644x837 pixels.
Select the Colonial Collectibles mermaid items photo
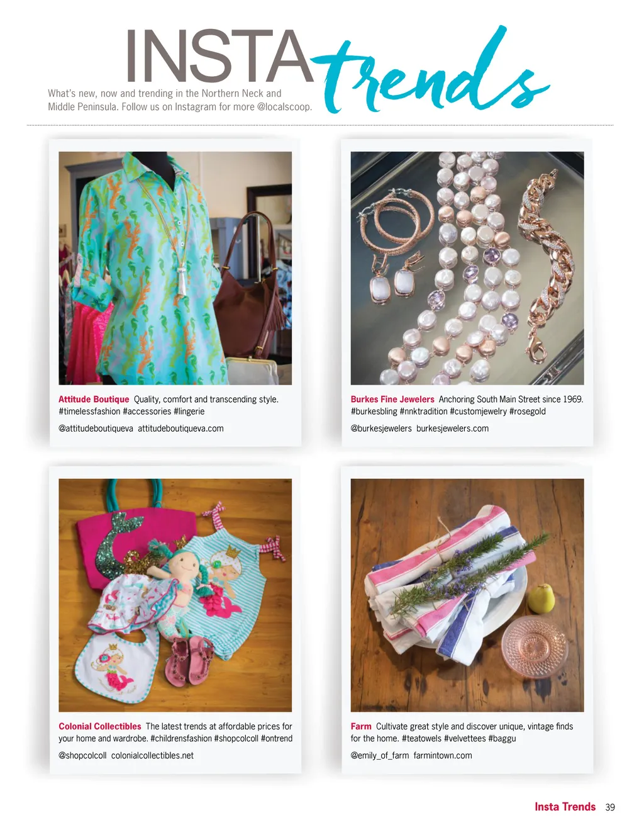(175, 595)
